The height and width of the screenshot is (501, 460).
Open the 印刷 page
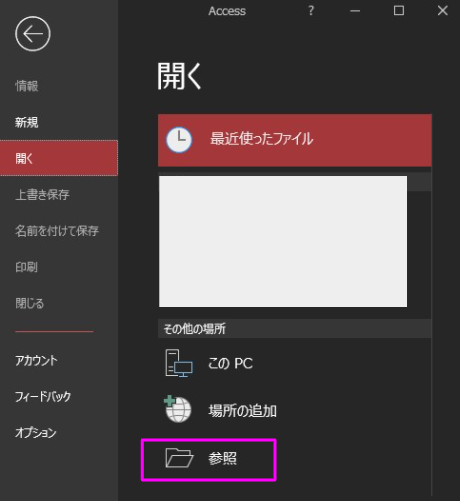point(26,267)
